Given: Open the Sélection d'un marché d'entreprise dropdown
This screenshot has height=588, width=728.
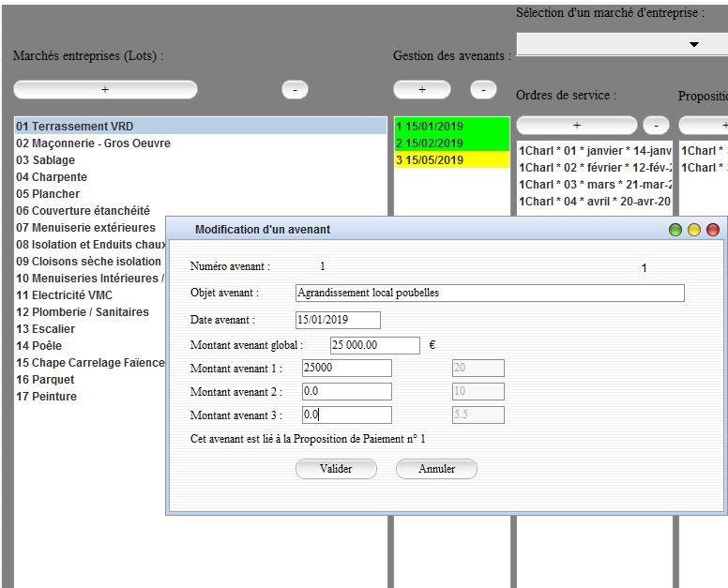Looking at the screenshot, I should (622, 44).
